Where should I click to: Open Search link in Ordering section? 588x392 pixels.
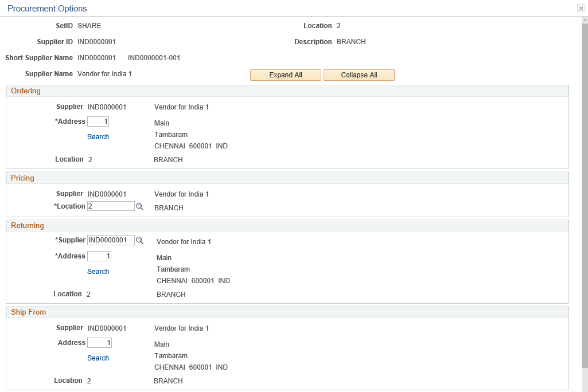point(98,136)
